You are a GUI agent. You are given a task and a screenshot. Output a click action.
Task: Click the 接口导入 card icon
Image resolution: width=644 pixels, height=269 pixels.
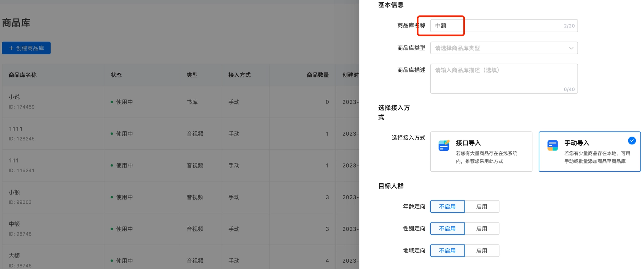pos(444,146)
